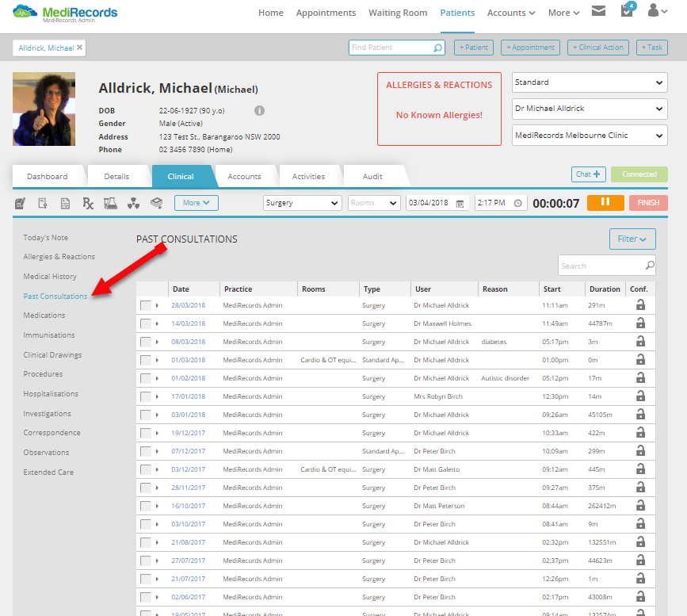Switch to the Activities tab
687x616 pixels.
click(308, 176)
